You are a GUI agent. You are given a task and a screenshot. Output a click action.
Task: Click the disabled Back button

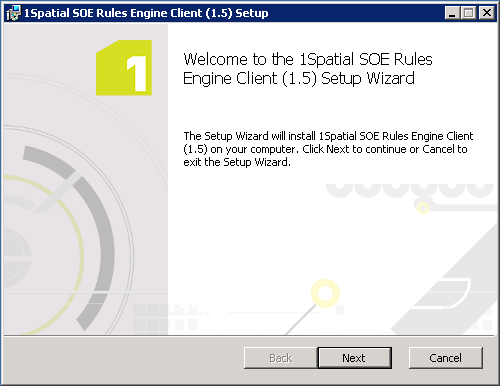click(281, 358)
